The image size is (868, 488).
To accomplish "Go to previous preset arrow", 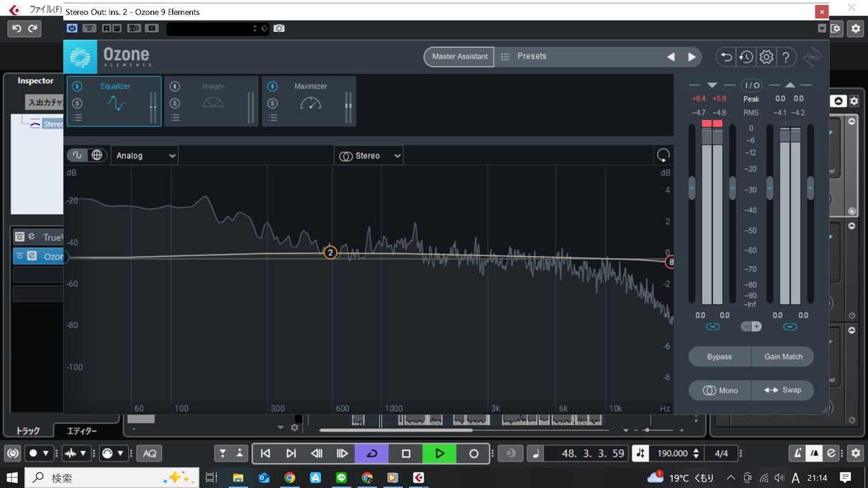I will (x=671, y=57).
